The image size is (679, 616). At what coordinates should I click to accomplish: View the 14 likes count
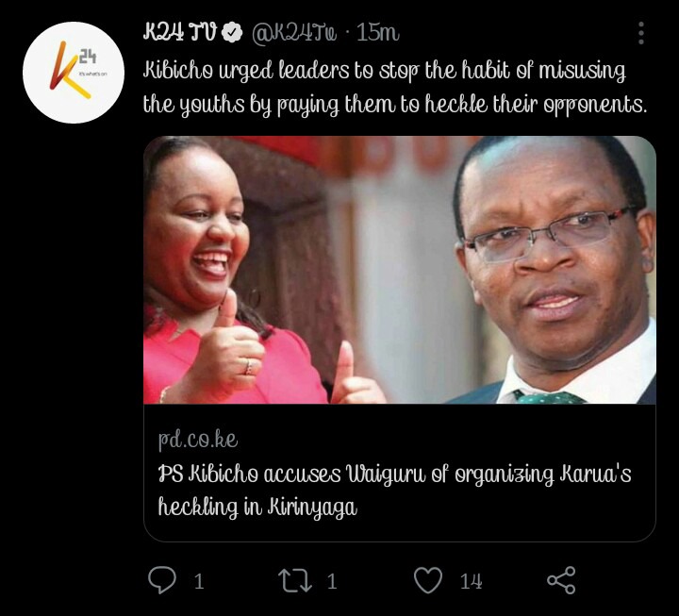[471, 581]
